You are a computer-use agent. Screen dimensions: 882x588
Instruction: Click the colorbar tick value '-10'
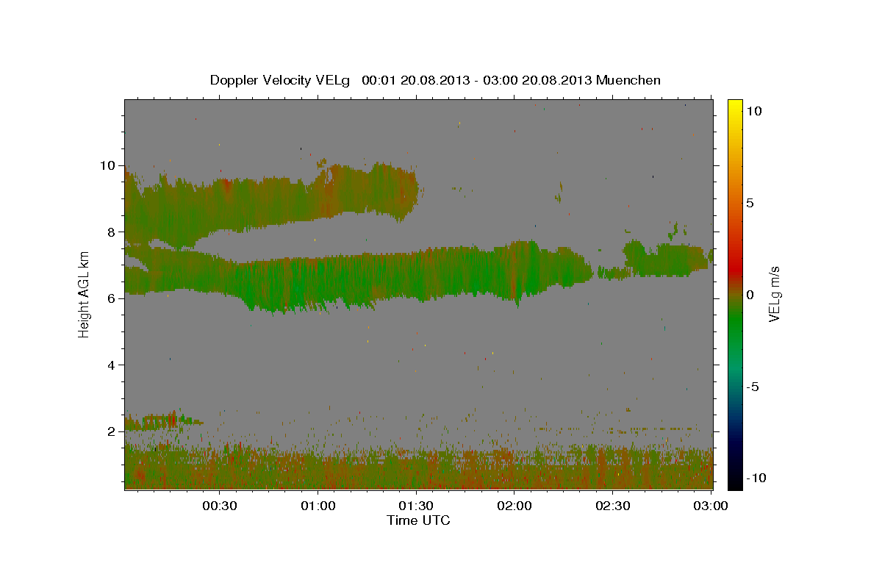tap(756, 478)
